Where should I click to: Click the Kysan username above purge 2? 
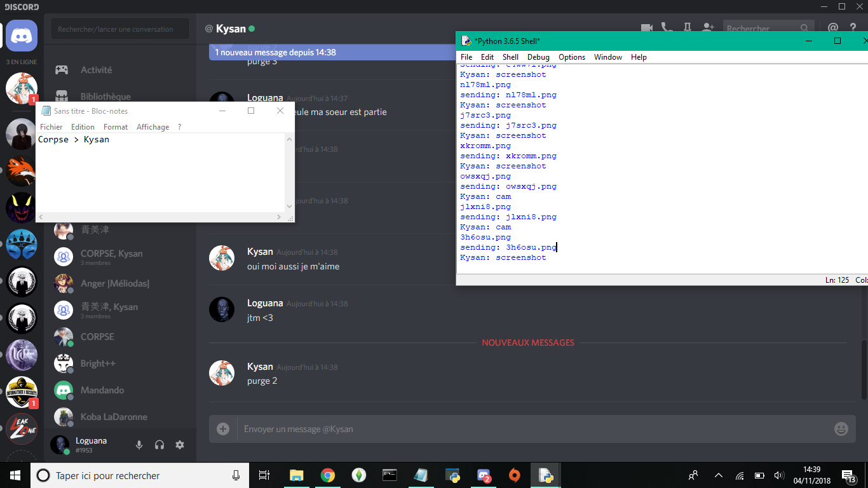coord(260,367)
